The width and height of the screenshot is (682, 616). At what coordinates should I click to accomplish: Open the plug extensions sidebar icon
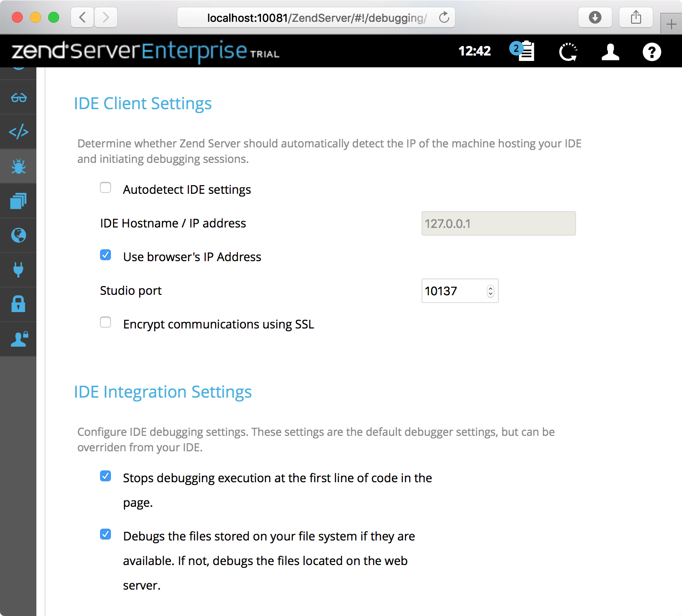pos(19,270)
